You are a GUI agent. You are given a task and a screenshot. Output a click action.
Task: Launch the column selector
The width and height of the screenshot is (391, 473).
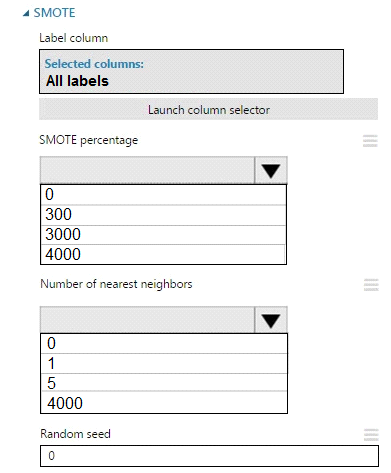tap(209, 109)
